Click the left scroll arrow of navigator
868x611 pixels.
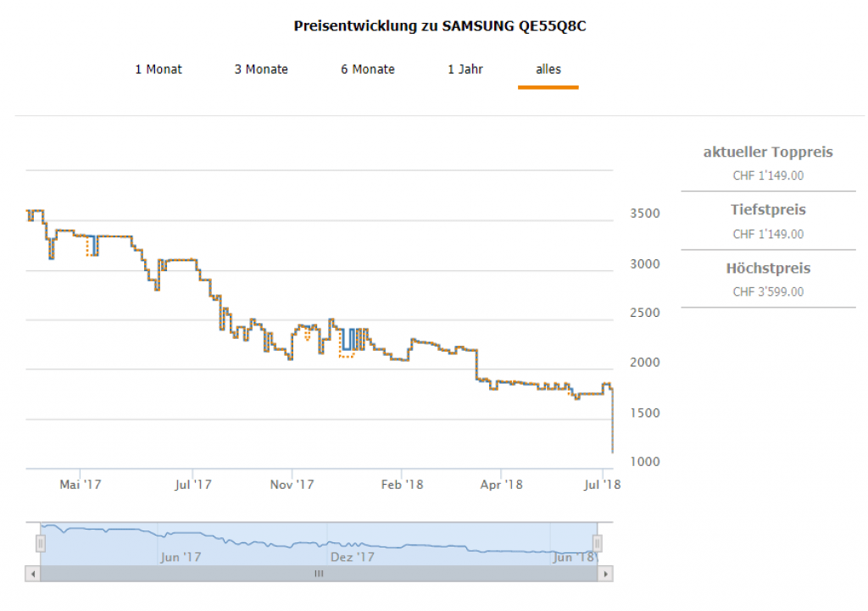click(x=33, y=574)
